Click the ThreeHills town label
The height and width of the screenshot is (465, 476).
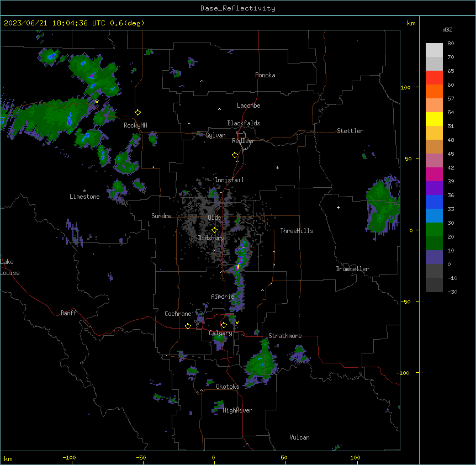pos(297,231)
